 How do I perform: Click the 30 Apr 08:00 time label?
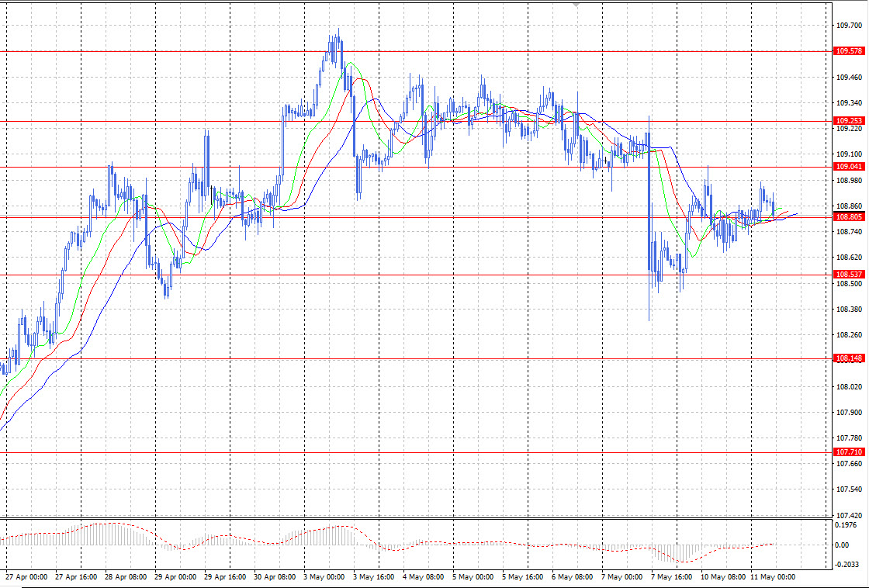point(275,577)
